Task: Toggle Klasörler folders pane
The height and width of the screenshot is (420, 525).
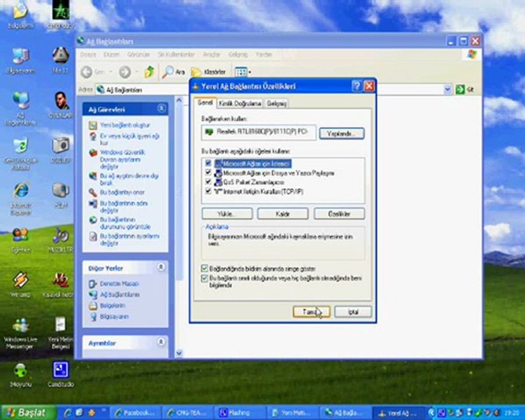Action: [208, 72]
